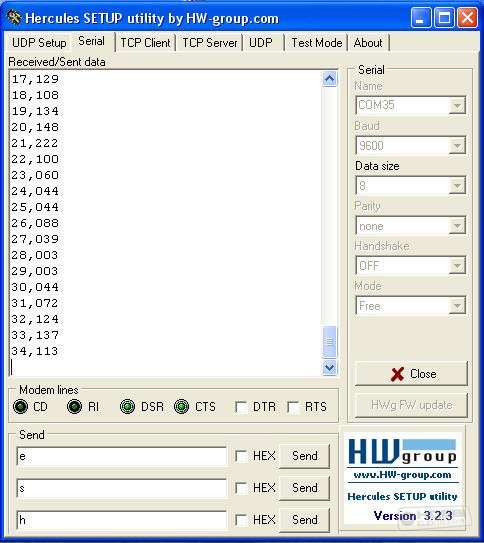Open the About tab
This screenshot has height=543, width=484.
tap(368, 43)
